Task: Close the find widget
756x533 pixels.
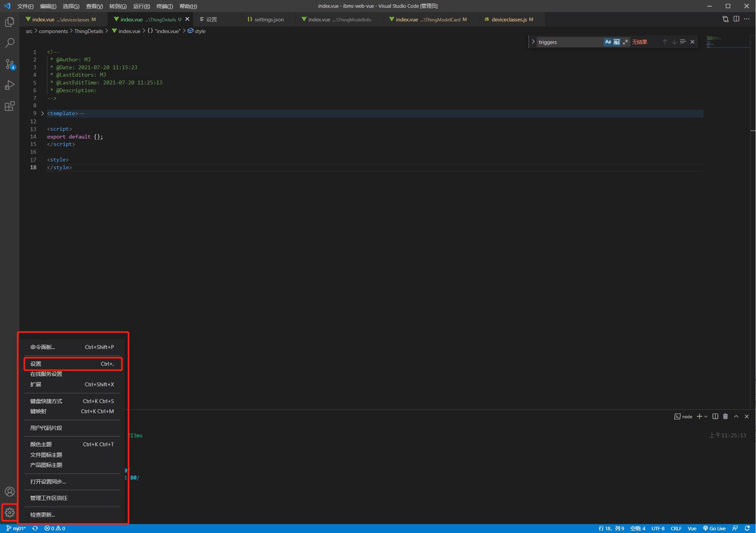Action: [x=692, y=42]
